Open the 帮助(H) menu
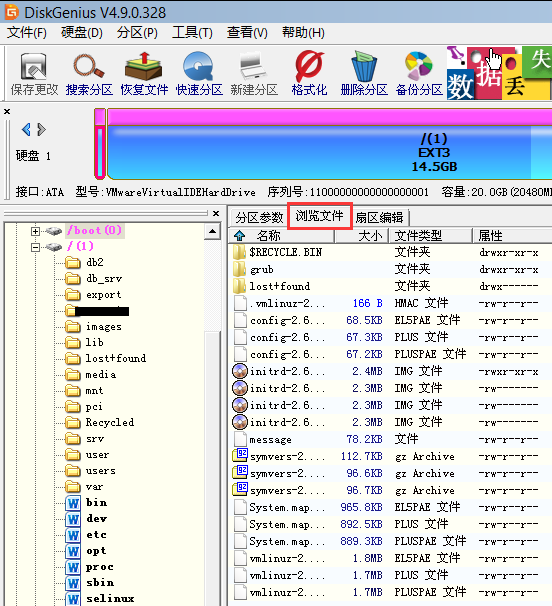Viewport: 552px width, 606px height. 303,32
